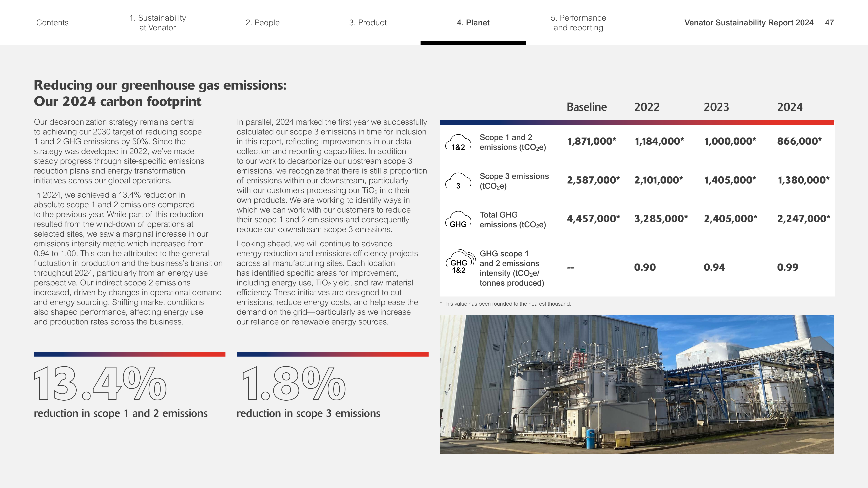Select the 0.90 intensity value
Image resolution: width=868 pixels, height=488 pixels.
click(x=645, y=267)
